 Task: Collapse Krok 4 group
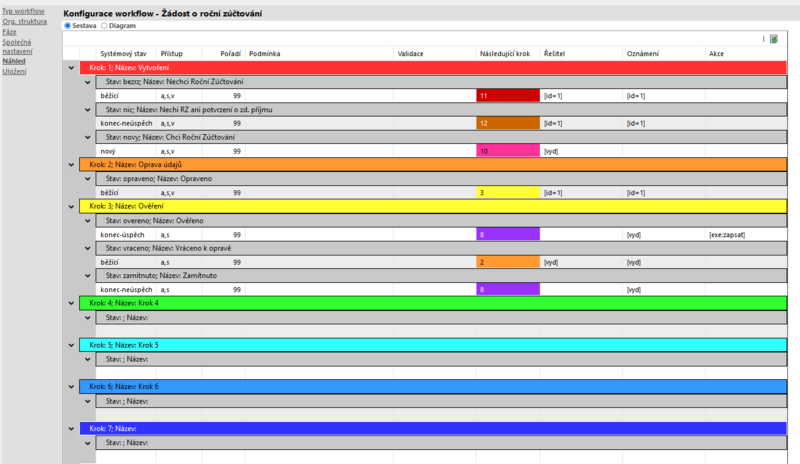click(x=71, y=303)
